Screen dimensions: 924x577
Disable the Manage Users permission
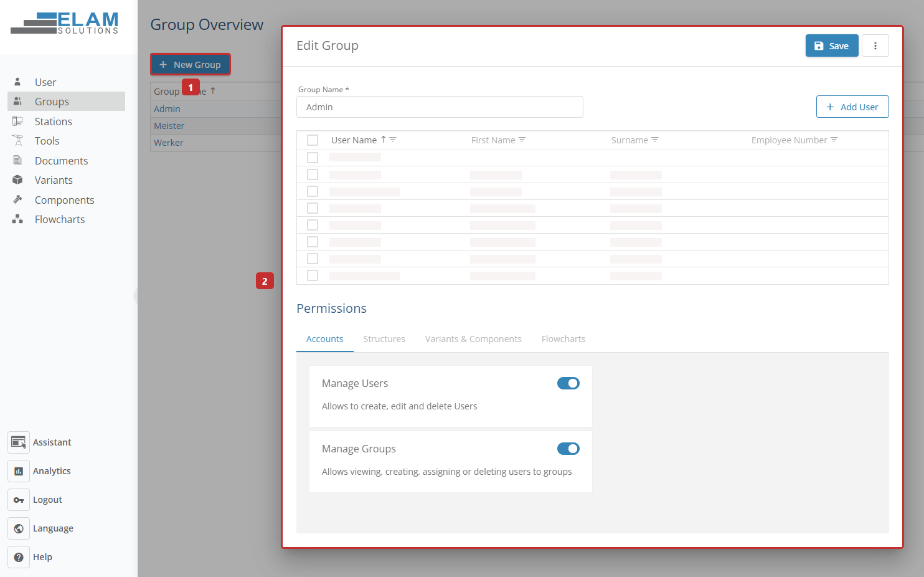click(568, 383)
